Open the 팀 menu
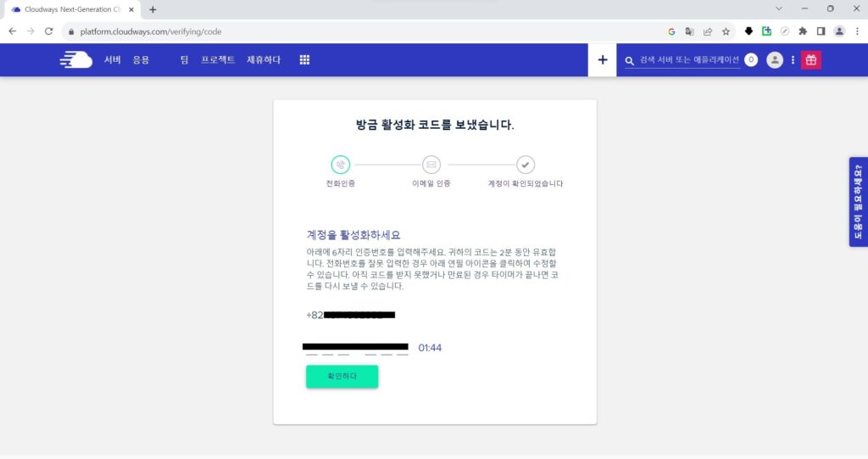868x459 pixels. 184,60
